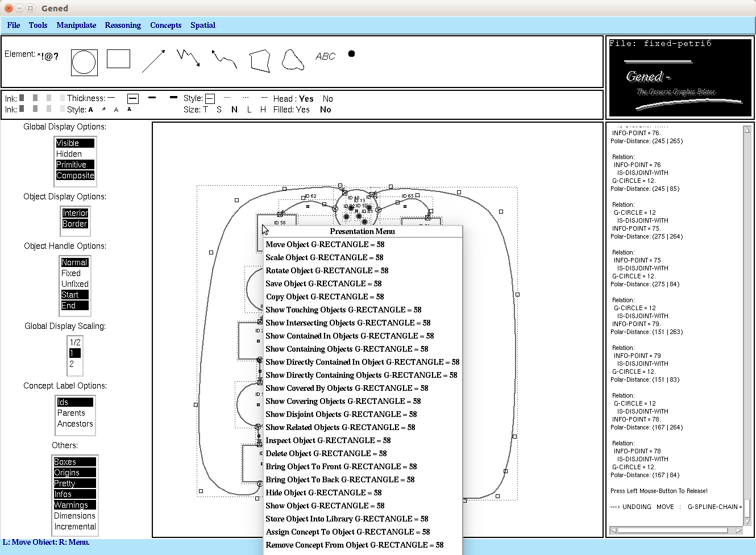Choose the rightmost dashed line style
This screenshot has height=555, width=756.
pyautogui.click(x=264, y=98)
